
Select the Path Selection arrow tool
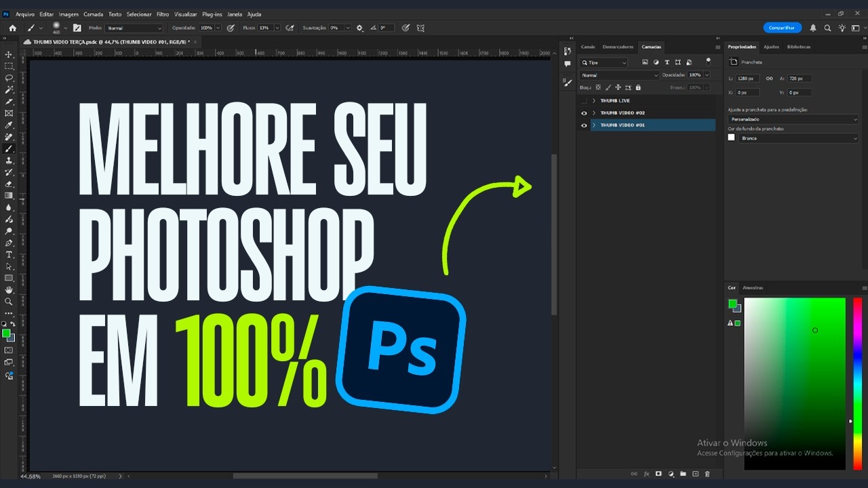[x=9, y=266]
